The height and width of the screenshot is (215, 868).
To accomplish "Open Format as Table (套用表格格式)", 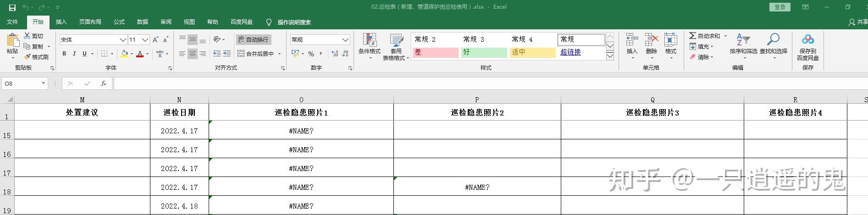I will pos(396,47).
